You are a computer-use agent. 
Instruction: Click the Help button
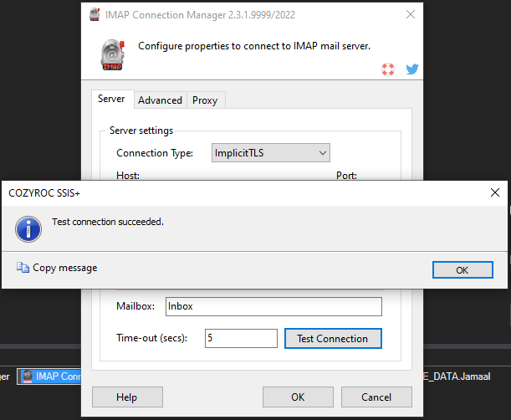(126, 397)
